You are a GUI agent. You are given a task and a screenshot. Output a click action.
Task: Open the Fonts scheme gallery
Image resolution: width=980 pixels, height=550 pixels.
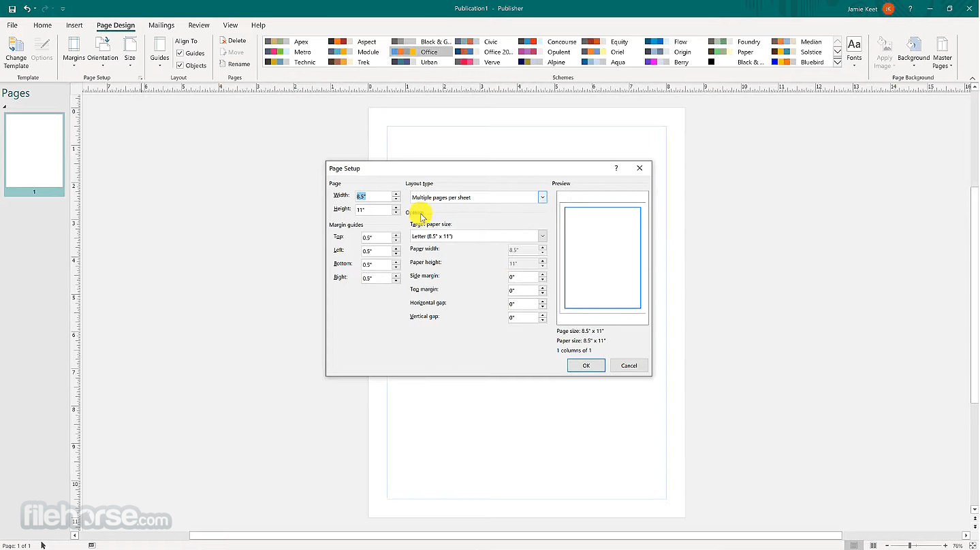854,53
